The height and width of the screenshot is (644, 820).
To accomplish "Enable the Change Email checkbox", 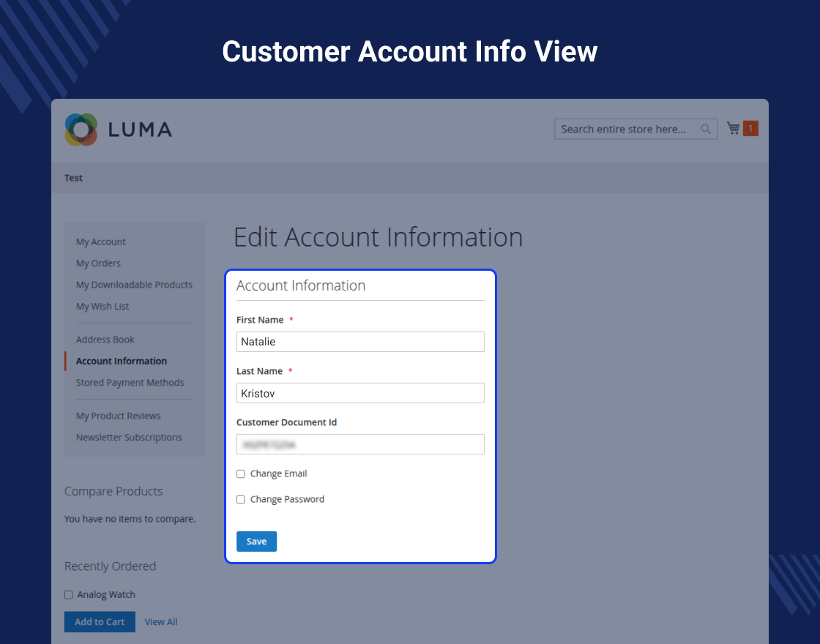I will point(241,474).
